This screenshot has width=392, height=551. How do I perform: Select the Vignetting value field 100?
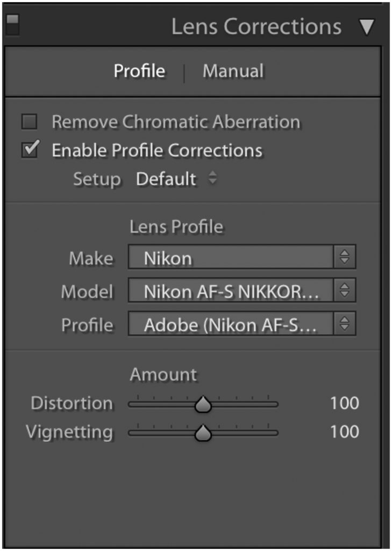point(345,432)
